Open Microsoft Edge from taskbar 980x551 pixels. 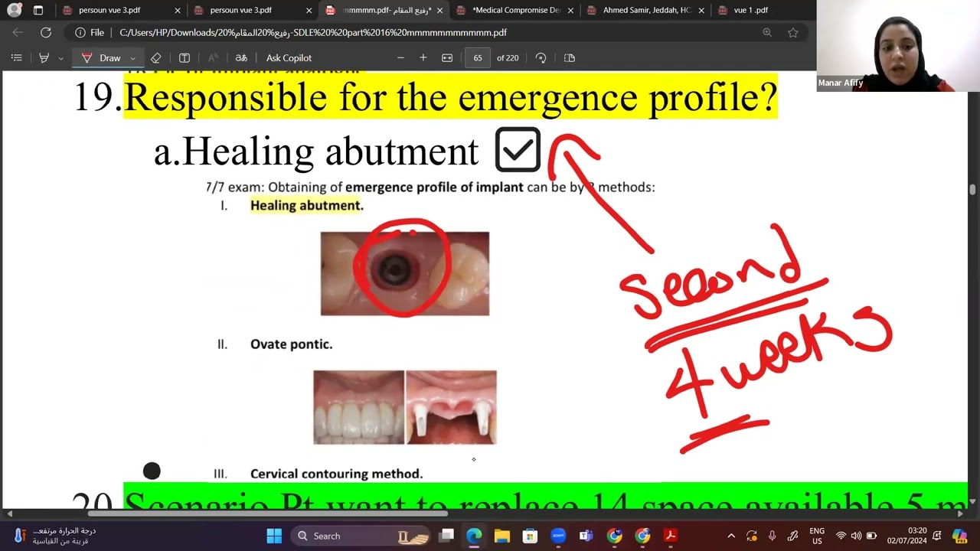pos(474,536)
